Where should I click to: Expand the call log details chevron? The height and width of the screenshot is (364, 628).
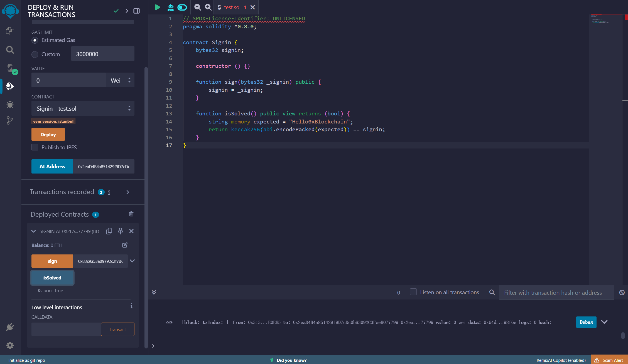click(x=604, y=322)
